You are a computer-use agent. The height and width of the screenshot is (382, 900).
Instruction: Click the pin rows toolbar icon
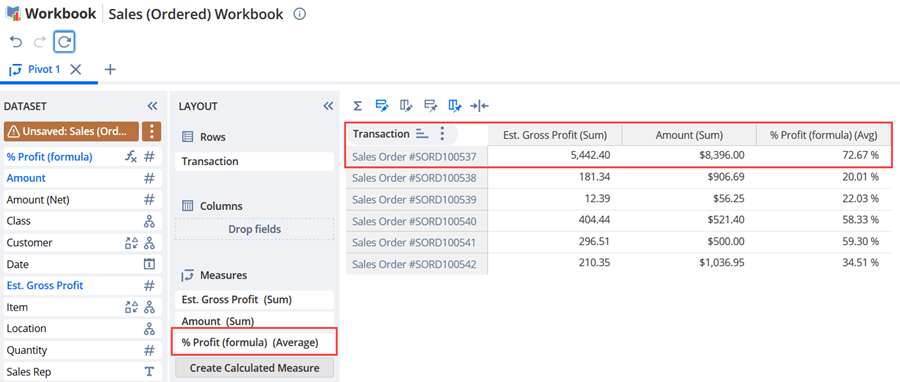pos(430,106)
